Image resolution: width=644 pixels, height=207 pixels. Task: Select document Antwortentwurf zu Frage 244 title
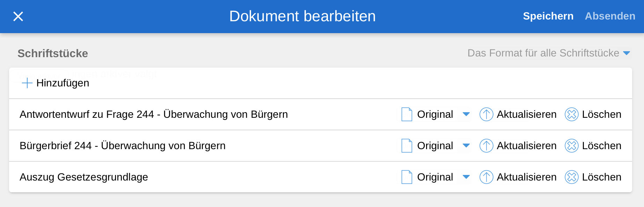154,114
